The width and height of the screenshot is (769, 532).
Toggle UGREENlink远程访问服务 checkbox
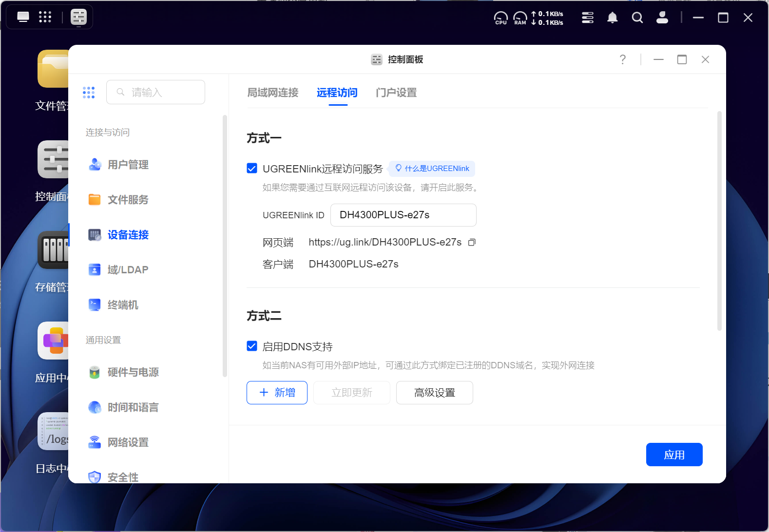(x=252, y=169)
